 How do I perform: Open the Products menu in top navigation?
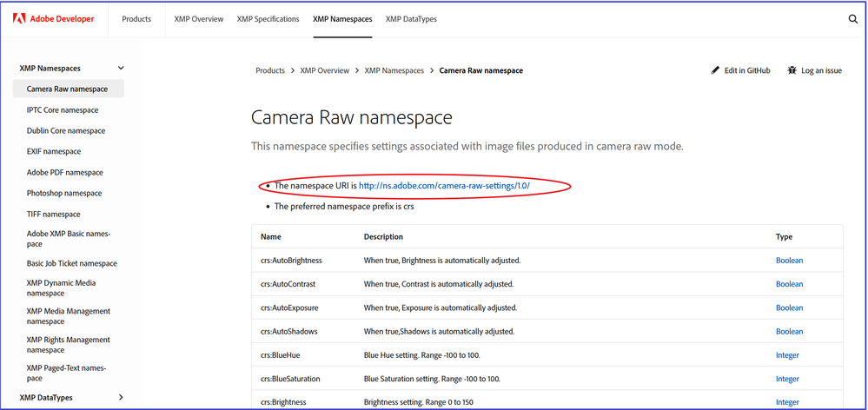[x=136, y=19]
